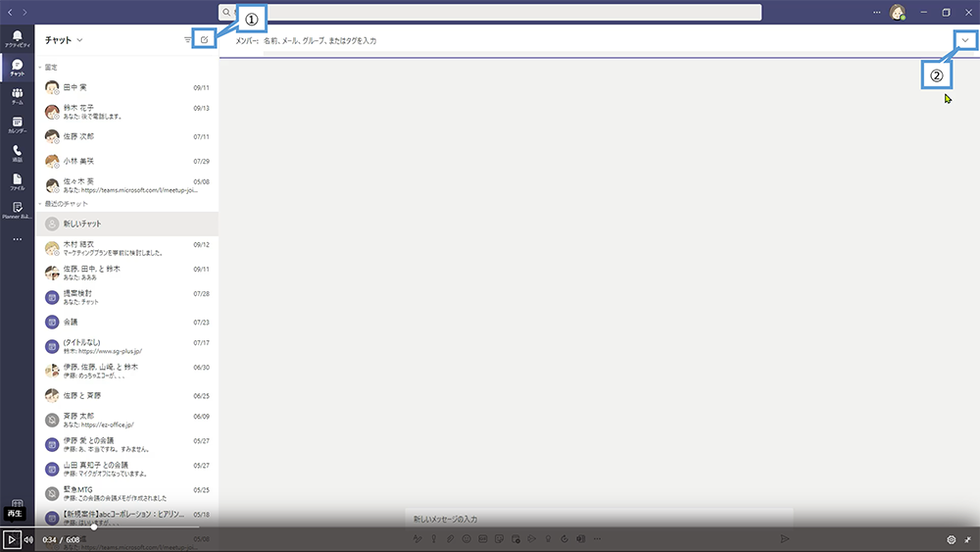This screenshot has width=980, height=552.
Task: Open the video player settings gear
Action: 952,539
